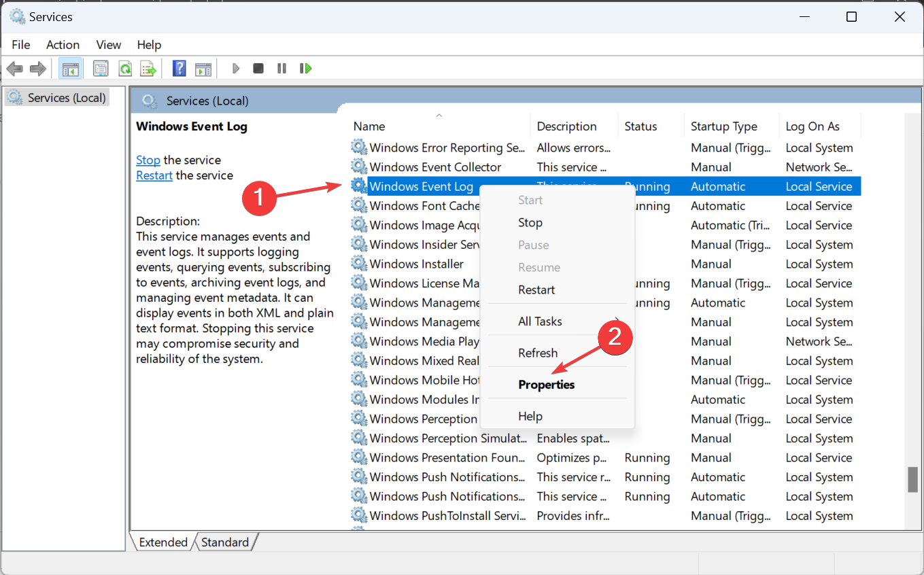The height and width of the screenshot is (575, 924).
Task: Click the Stop Service square icon
Action: (x=258, y=69)
